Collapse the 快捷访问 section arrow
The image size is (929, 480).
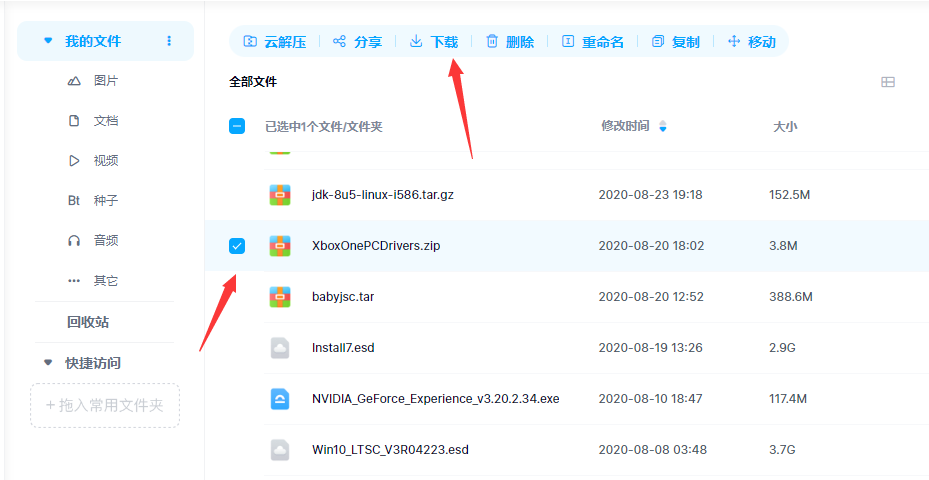pyautogui.click(x=47, y=362)
